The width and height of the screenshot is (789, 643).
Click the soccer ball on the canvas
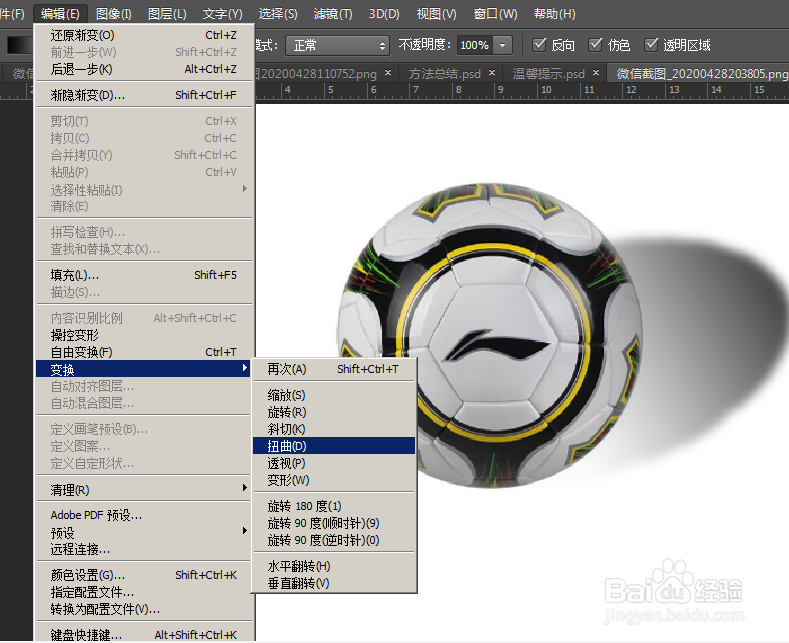pyautogui.click(x=490, y=335)
